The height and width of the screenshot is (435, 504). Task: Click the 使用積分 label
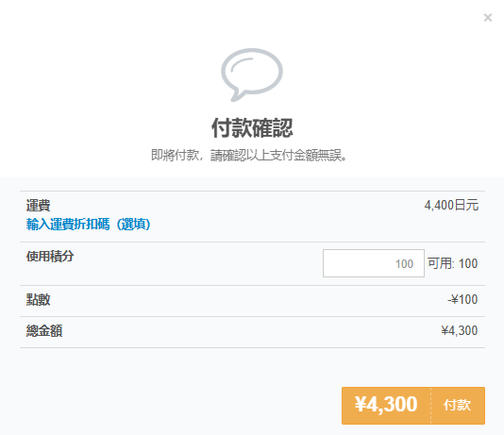pos(50,256)
